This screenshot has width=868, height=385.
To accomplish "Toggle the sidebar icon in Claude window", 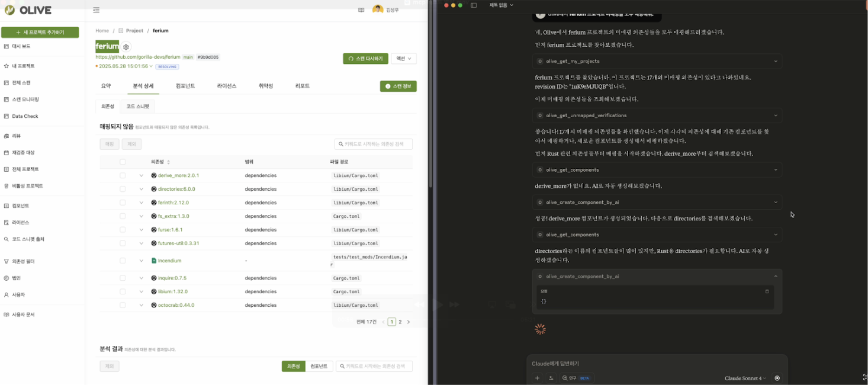I will [x=474, y=5].
